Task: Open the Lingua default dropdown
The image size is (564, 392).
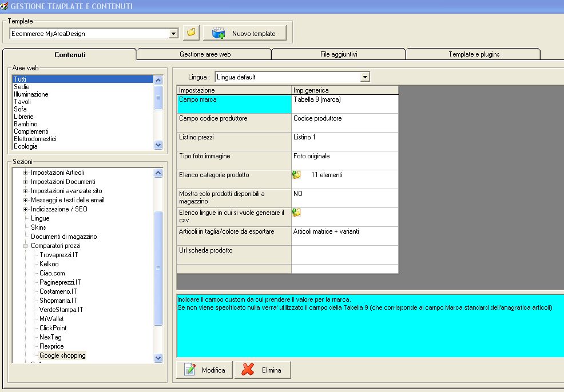Action: (365, 77)
